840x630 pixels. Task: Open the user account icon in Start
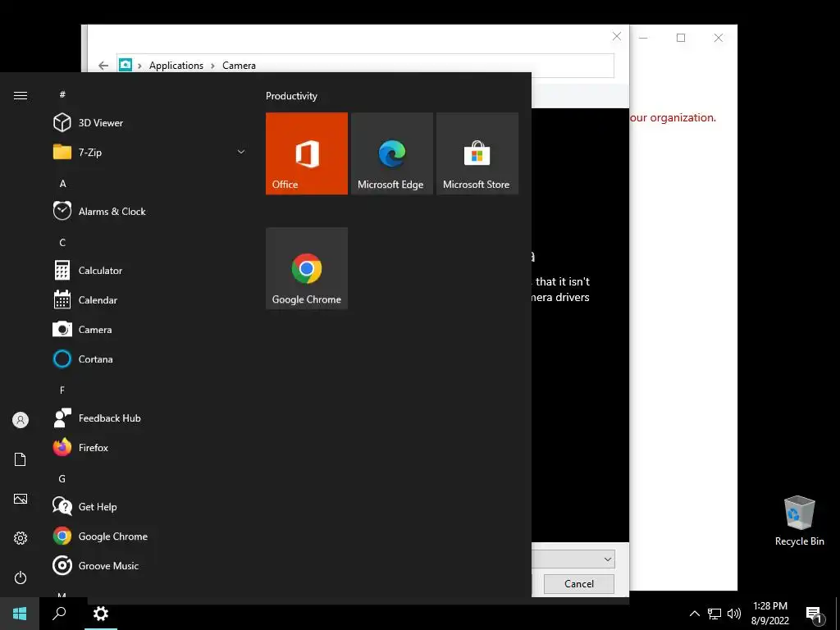(21, 420)
